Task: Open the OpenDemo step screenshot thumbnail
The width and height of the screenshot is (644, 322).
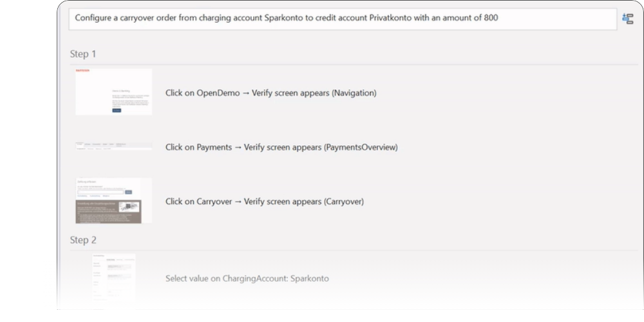Action: 113,92
